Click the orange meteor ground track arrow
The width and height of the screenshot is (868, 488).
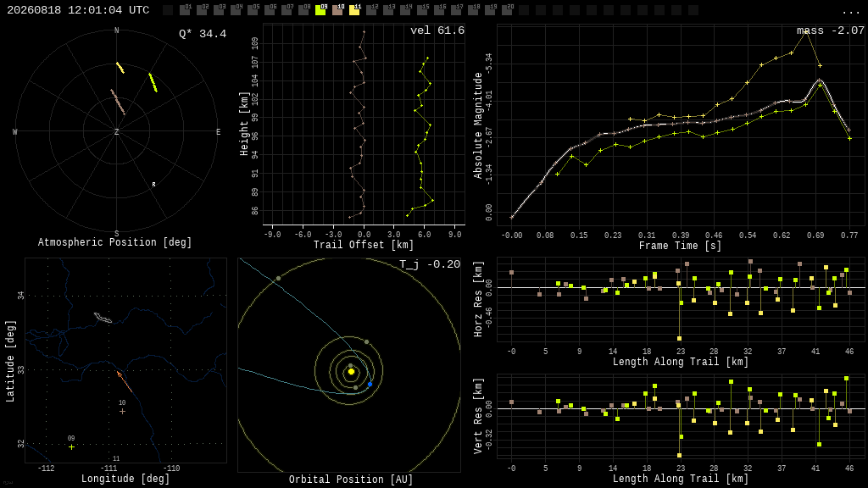(x=124, y=382)
